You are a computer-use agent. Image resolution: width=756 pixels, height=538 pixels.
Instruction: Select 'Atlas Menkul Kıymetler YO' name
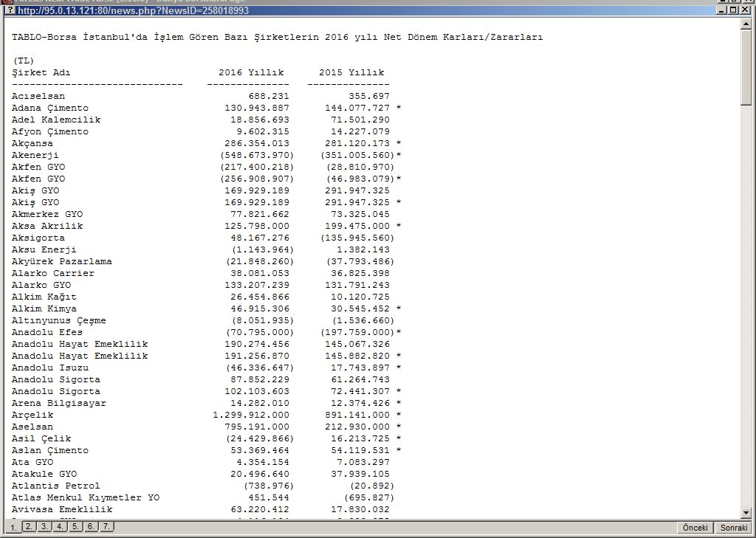click(86, 497)
